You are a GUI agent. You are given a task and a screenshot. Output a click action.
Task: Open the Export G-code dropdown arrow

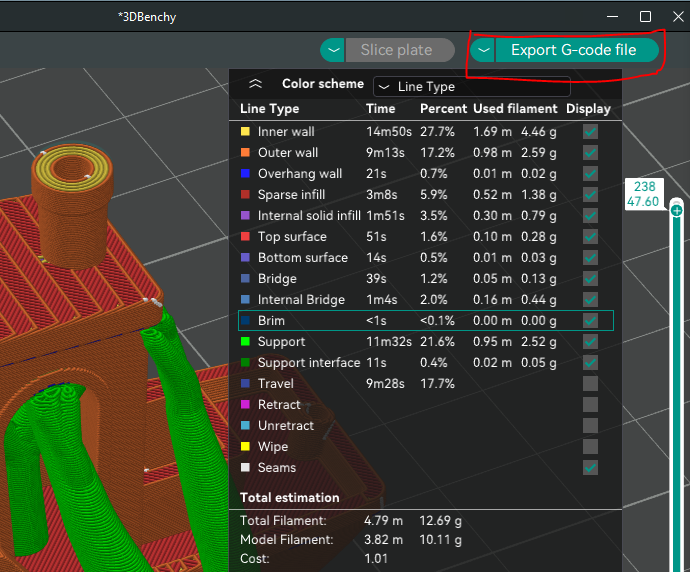coord(483,50)
